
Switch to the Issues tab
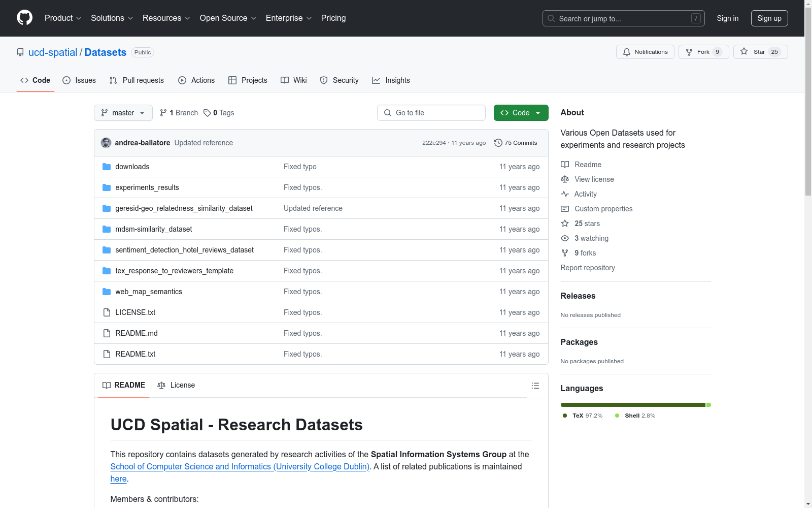[x=79, y=80]
